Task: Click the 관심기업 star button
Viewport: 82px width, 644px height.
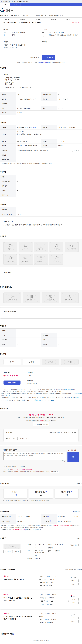Action: pos(8,551)
